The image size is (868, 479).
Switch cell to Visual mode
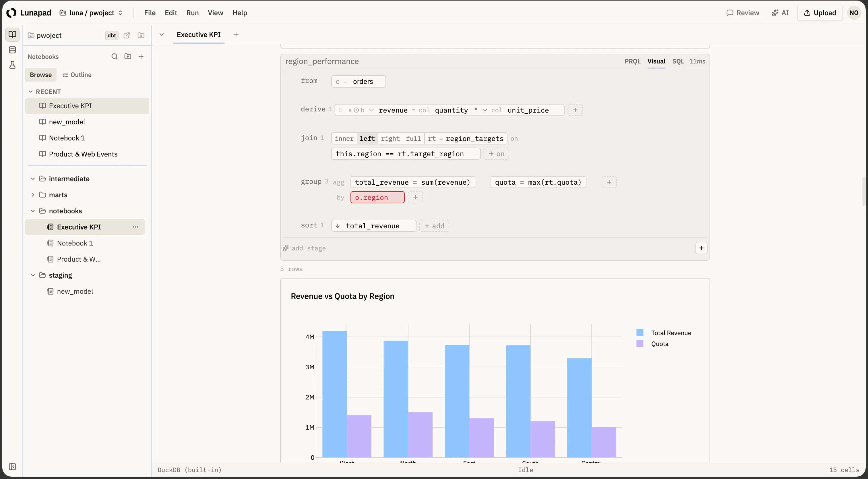click(656, 61)
